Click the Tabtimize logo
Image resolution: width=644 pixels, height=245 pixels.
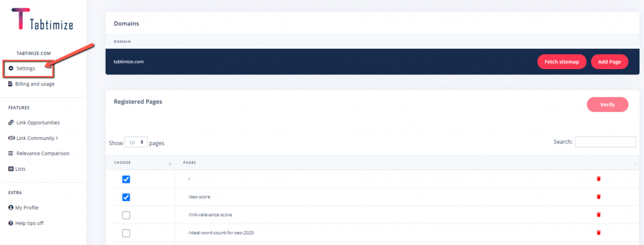click(x=43, y=19)
